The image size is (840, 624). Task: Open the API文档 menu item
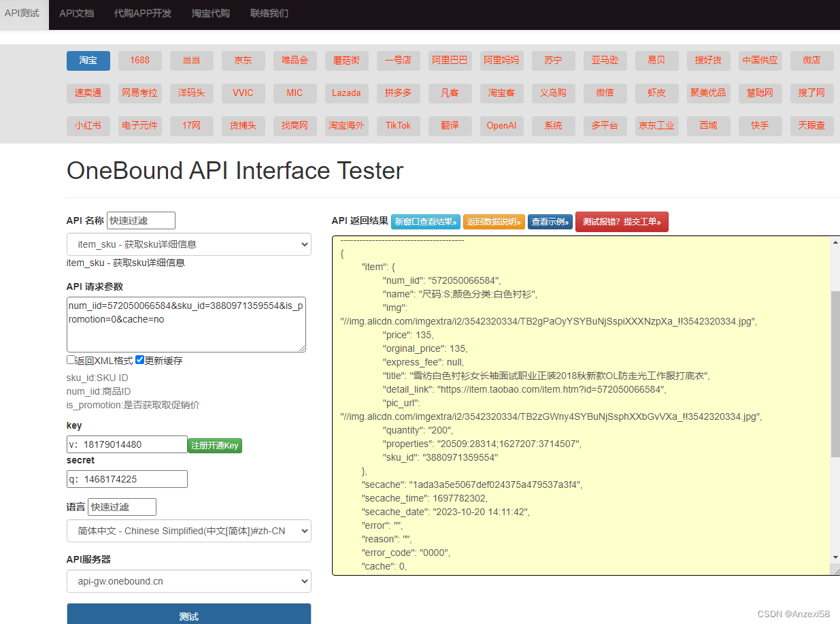76,14
